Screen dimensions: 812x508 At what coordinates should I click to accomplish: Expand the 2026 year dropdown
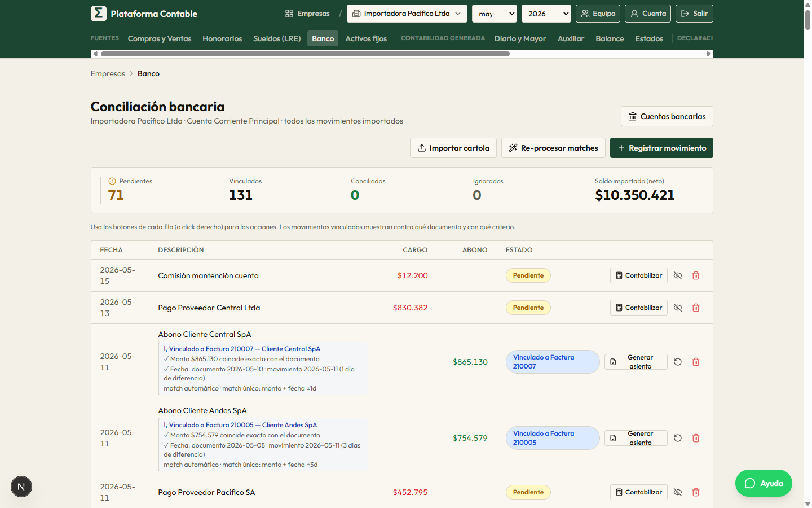pyautogui.click(x=546, y=14)
